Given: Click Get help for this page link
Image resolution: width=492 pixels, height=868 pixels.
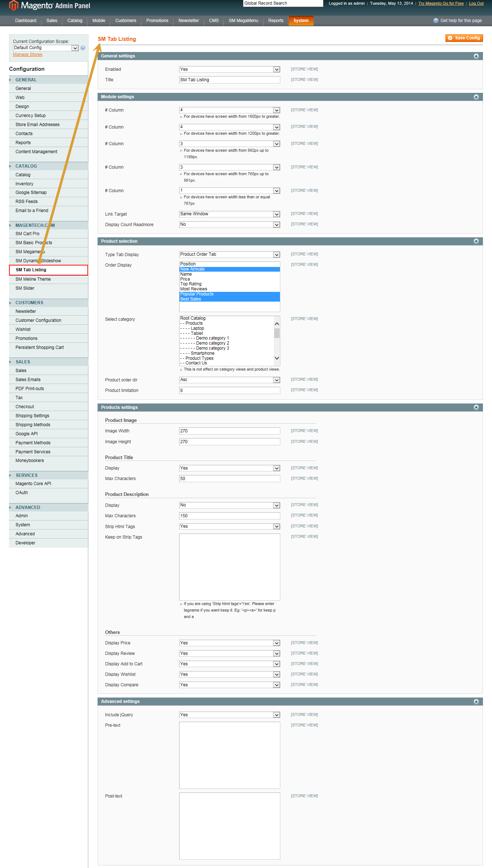Looking at the screenshot, I should tap(461, 21).
